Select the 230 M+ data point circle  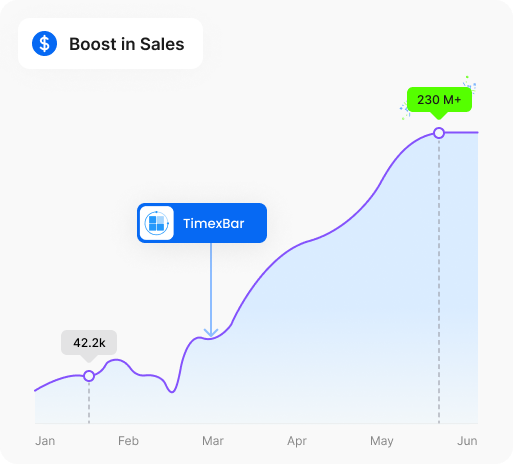pyautogui.click(x=439, y=133)
